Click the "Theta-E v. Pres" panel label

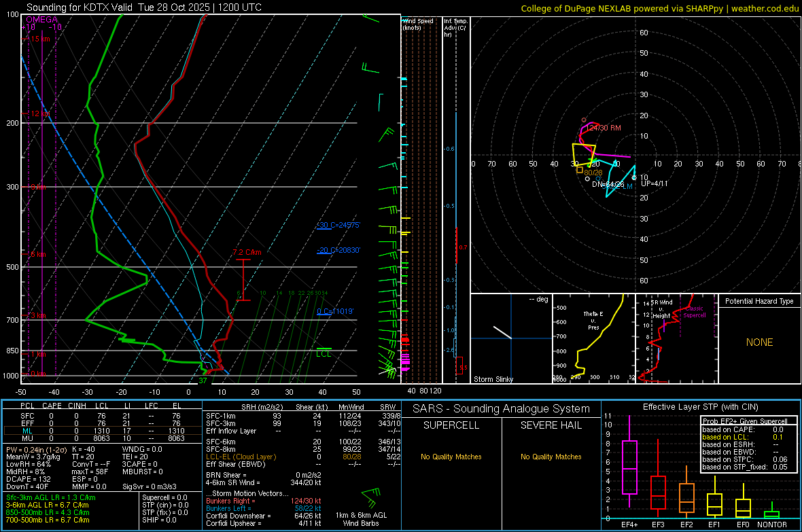pyautogui.click(x=593, y=320)
